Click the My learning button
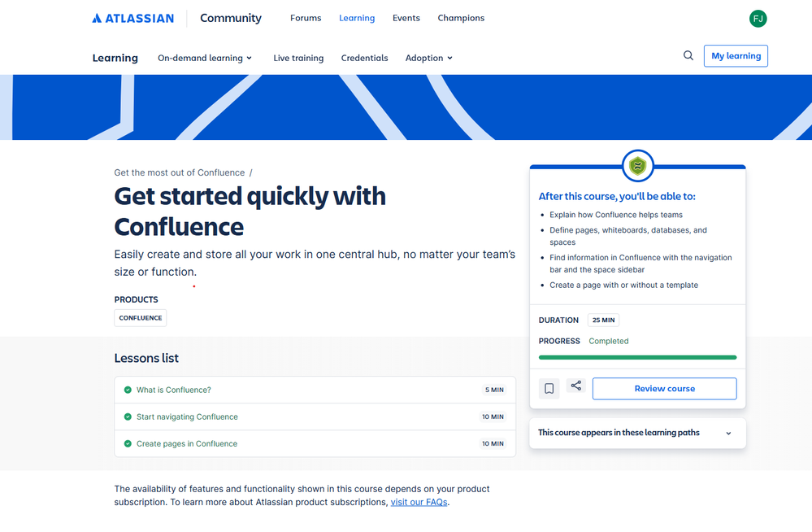Image resolution: width=812 pixels, height=532 pixels. coord(736,56)
